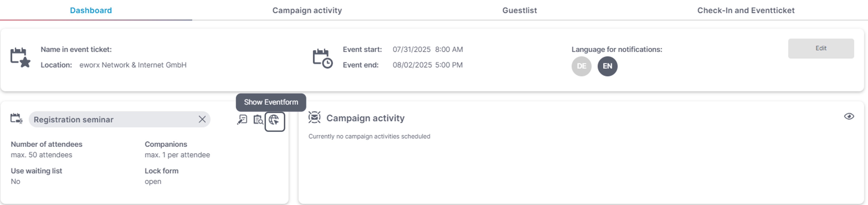This screenshot has width=868, height=205.
Task: Click the Edit button
Action: (820, 48)
